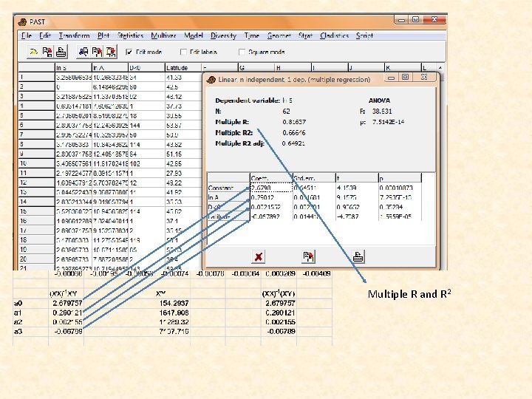Click the regression dialog title bar icon
The width and height of the screenshot is (532, 399).
click(211, 80)
